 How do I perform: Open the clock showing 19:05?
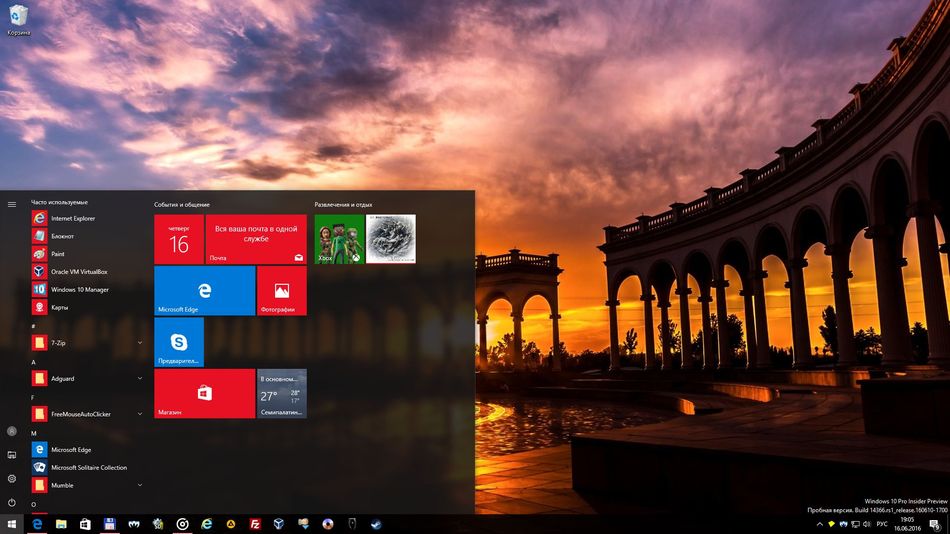tap(907, 524)
